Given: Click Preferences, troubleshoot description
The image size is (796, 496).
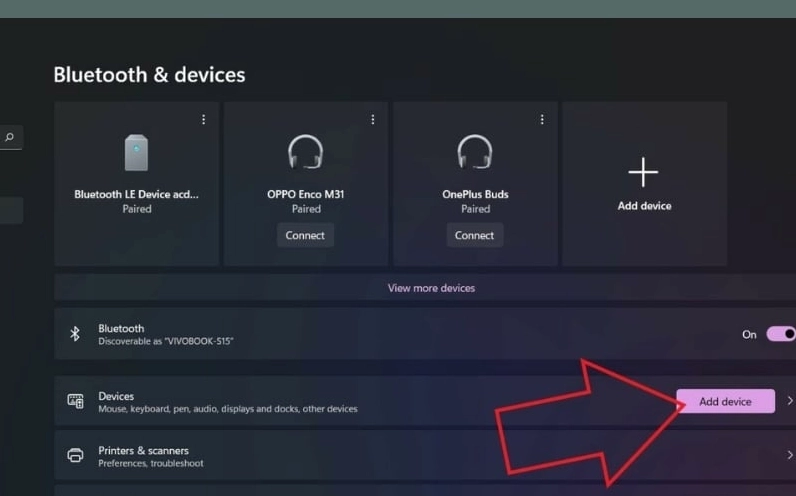Looking at the screenshot, I should (x=151, y=463).
